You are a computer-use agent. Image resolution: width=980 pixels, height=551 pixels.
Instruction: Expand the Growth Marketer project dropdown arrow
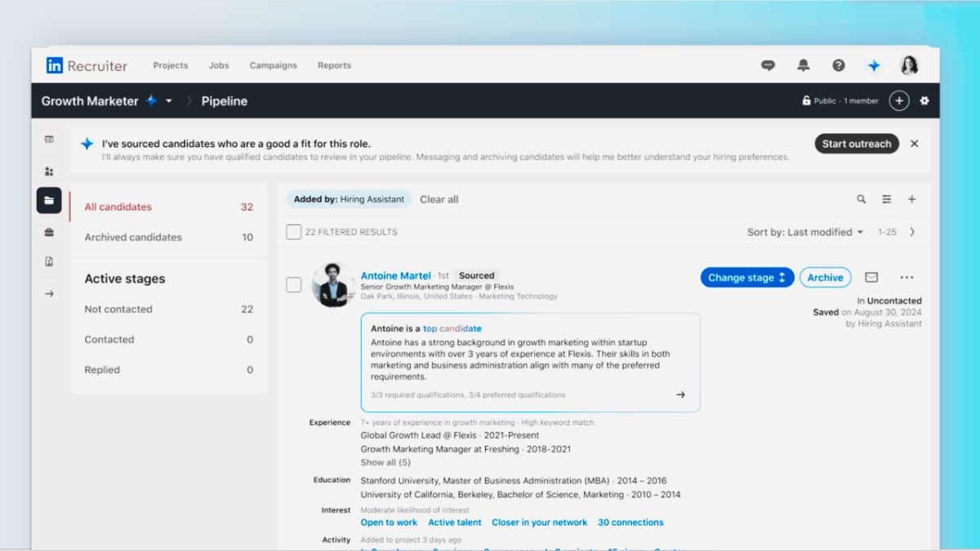click(169, 101)
